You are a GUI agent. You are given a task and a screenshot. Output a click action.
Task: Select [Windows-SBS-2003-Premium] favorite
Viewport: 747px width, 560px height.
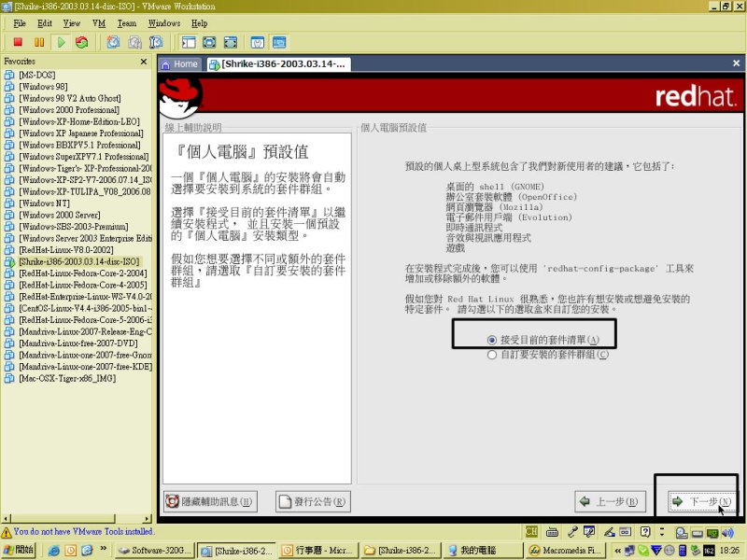pyautogui.click(x=74, y=227)
